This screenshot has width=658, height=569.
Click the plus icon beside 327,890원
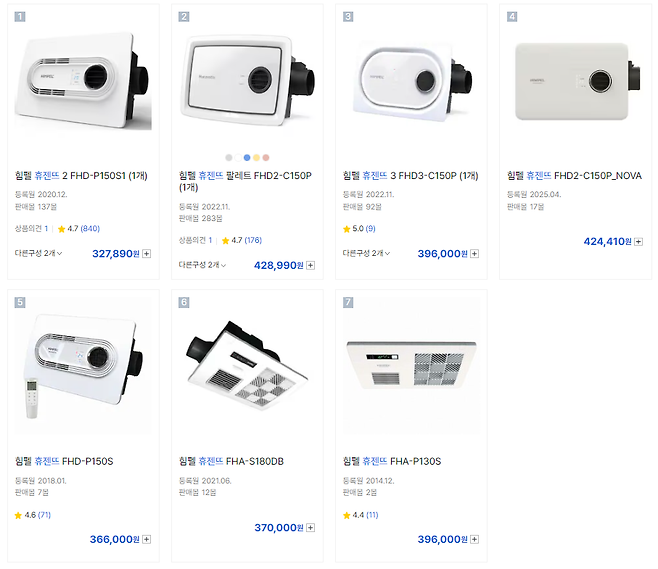pos(147,254)
